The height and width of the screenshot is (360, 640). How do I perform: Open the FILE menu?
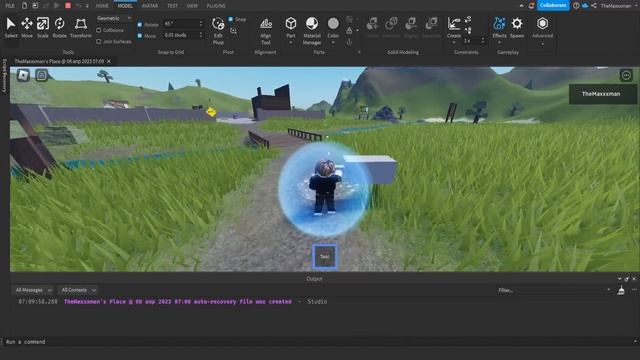click(10, 6)
